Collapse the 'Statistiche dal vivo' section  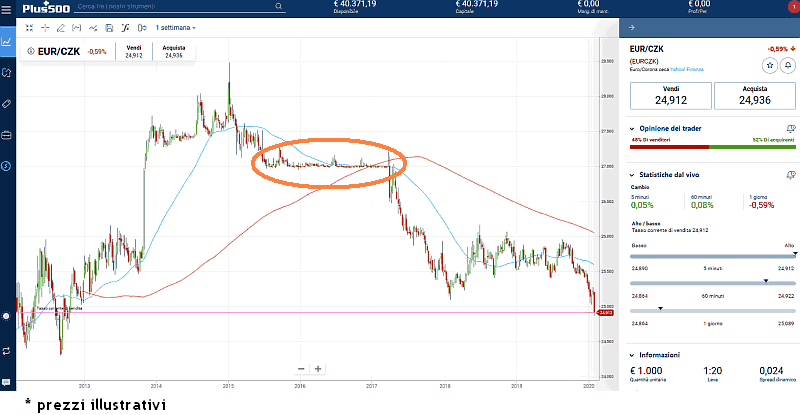click(631, 174)
